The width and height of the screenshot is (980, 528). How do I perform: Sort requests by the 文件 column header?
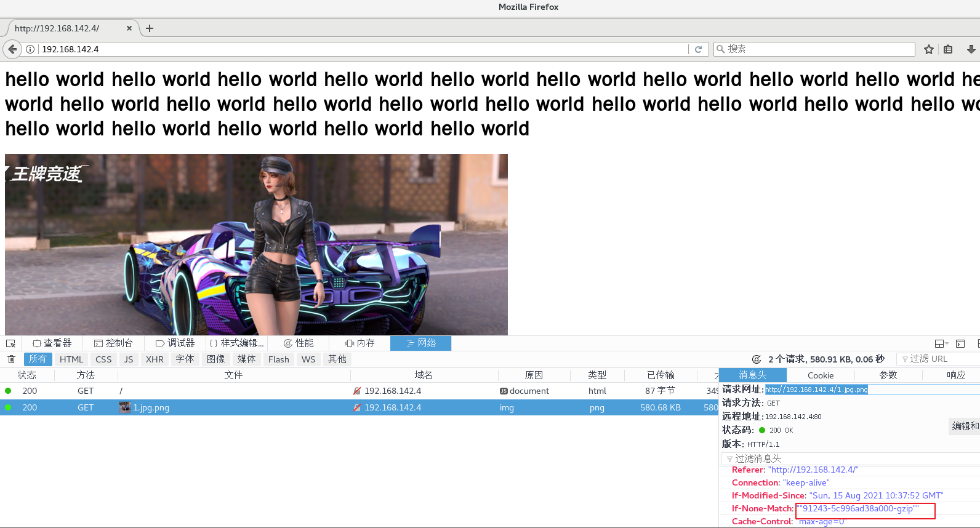point(234,375)
